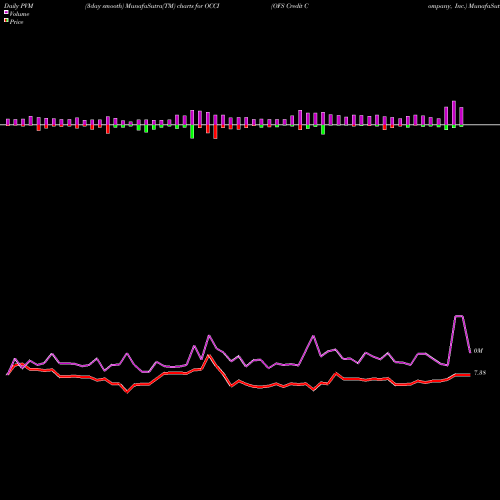This screenshot has width=500, height=500.
Task: Click the 'Daily PVM' title text
Action: [19, 6]
